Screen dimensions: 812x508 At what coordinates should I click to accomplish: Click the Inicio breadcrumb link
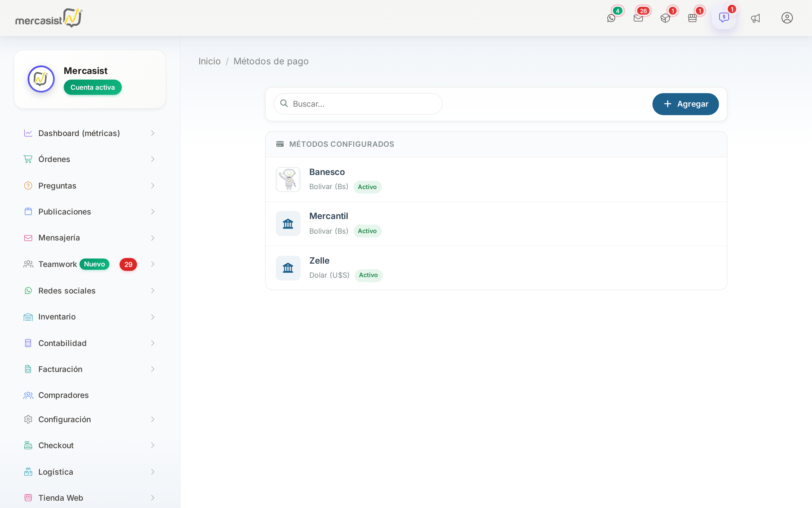(x=209, y=62)
